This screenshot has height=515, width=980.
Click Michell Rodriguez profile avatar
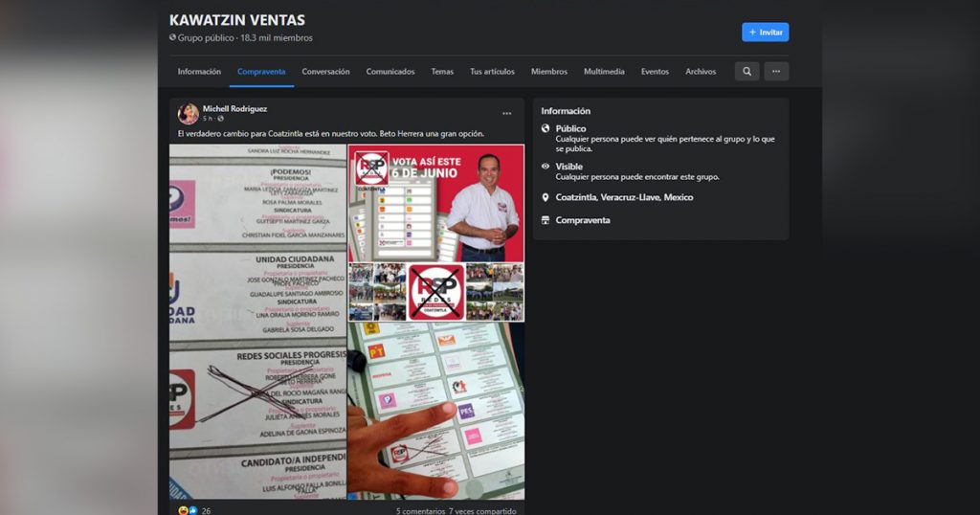click(189, 114)
